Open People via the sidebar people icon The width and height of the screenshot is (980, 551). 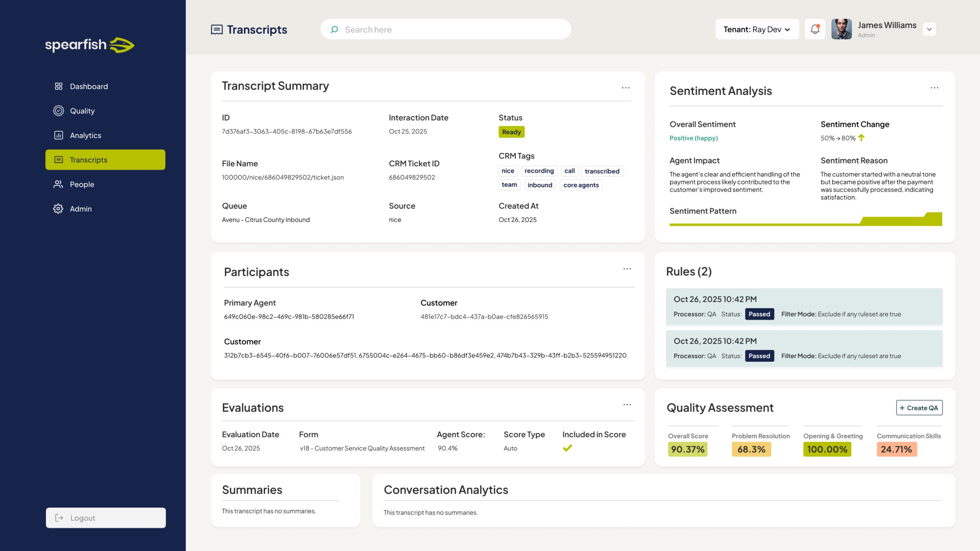tap(59, 184)
